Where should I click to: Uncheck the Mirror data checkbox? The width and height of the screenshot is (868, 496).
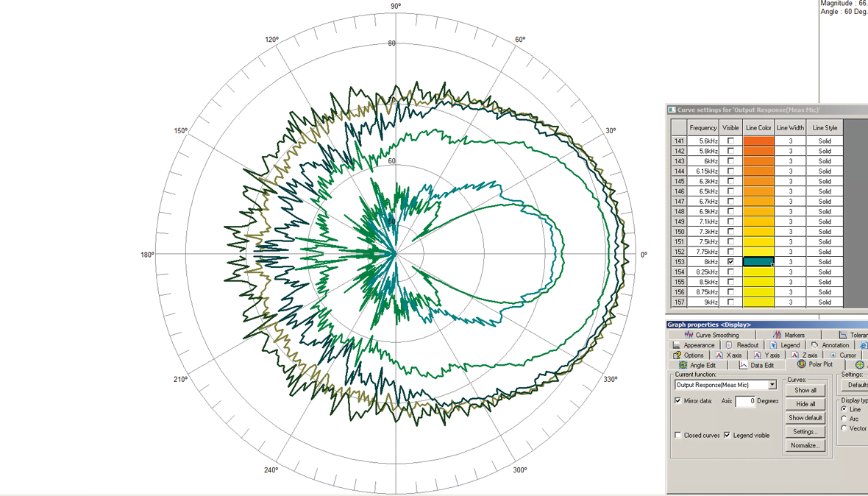click(x=677, y=401)
